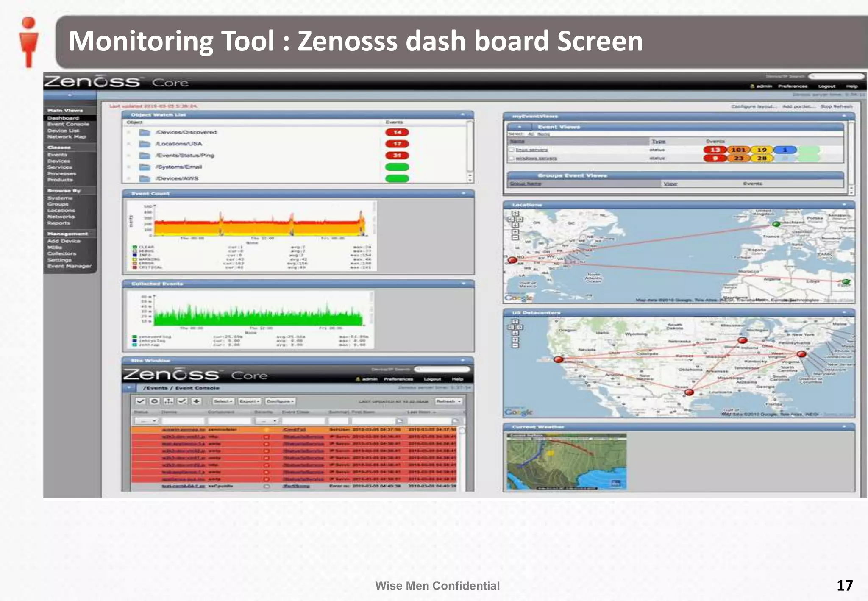Collapse the Object Watch List portlet
This screenshot has height=601, width=868.
click(x=463, y=114)
